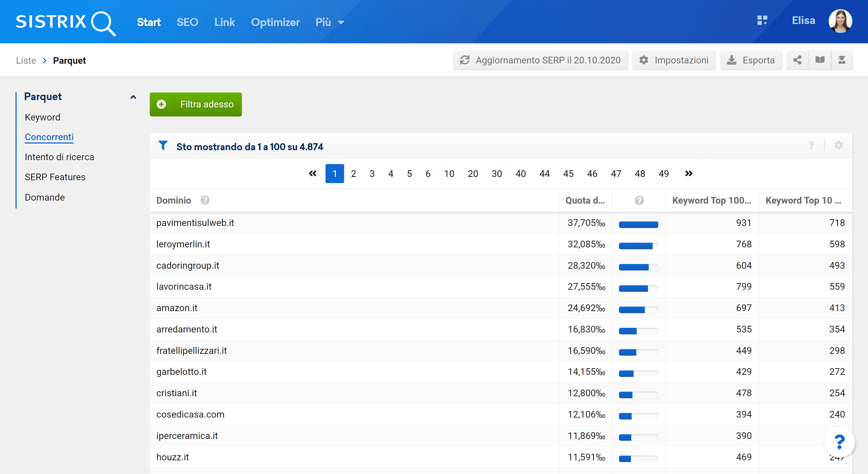This screenshot has height=474, width=868.
Task: Click the pavimentisulweb.it share bar
Action: pos(638,225)
